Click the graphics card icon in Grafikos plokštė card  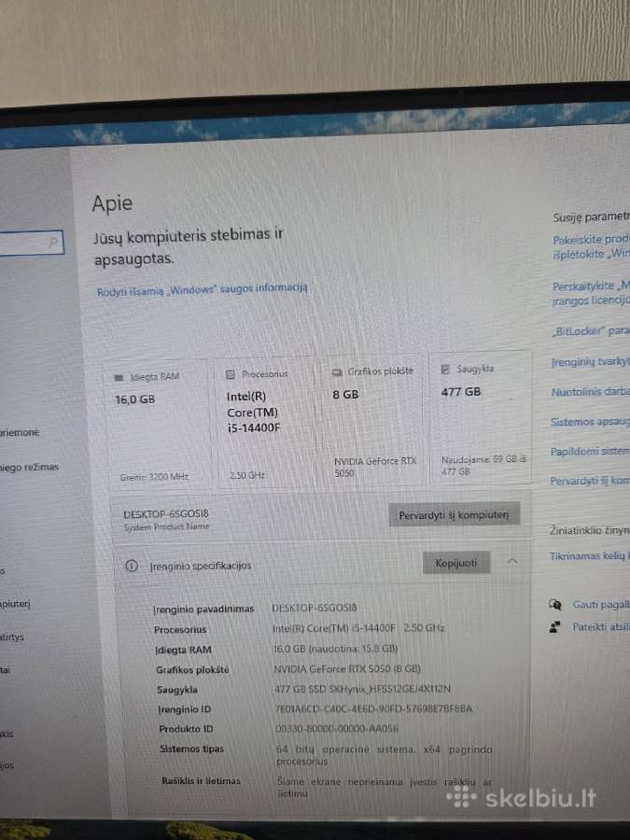tap(337, 371)
